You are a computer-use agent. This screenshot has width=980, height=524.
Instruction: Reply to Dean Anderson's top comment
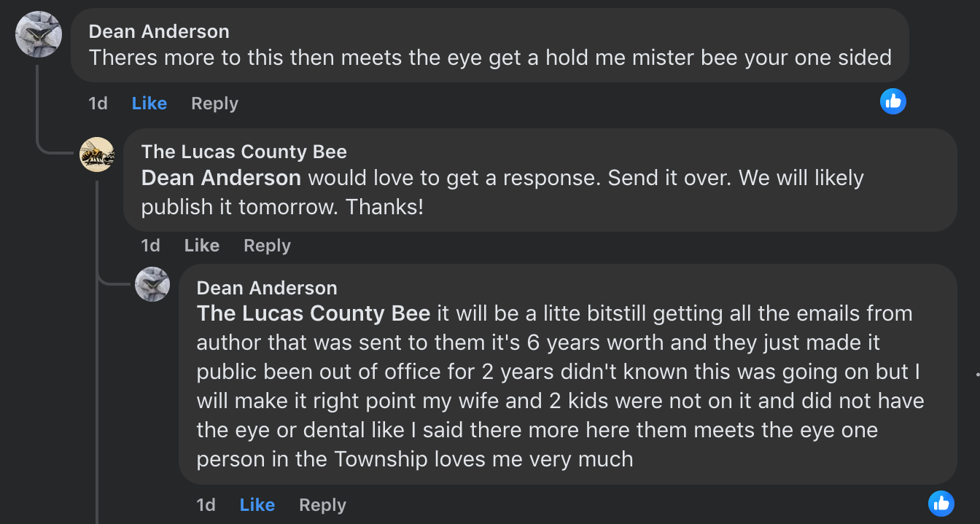coord(214,103)
